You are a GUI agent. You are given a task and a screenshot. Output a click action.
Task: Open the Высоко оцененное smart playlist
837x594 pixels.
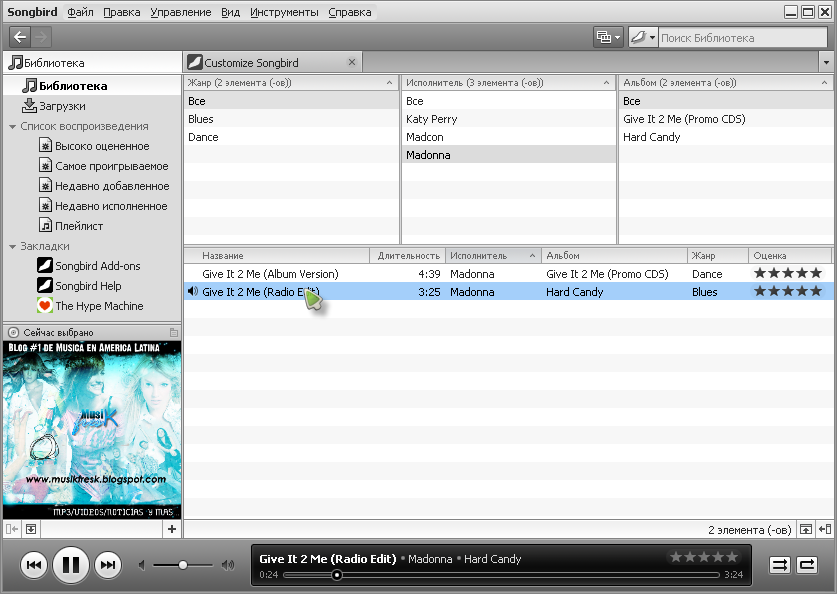click(x=92, y=146)
